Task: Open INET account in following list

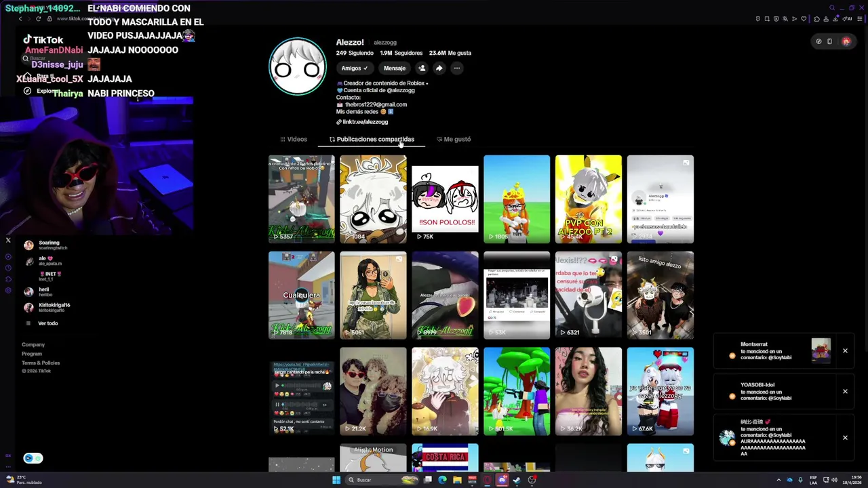Action: 49,277
